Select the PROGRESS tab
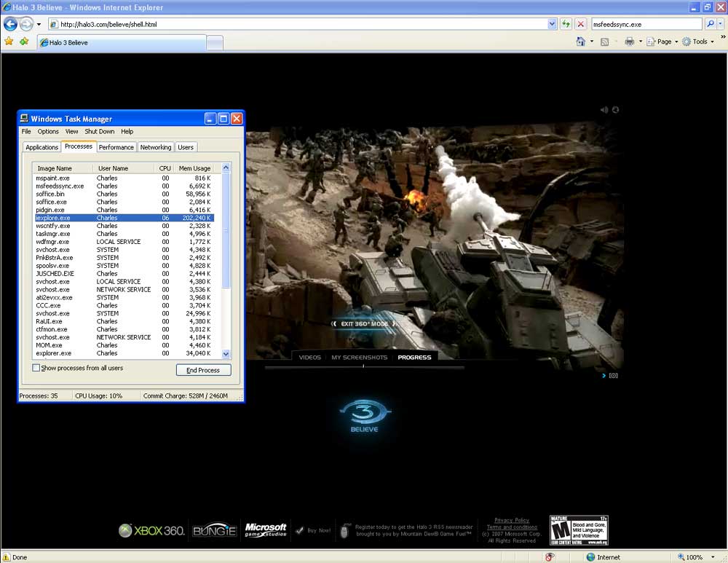728x563 pixels. pos(415,357)
